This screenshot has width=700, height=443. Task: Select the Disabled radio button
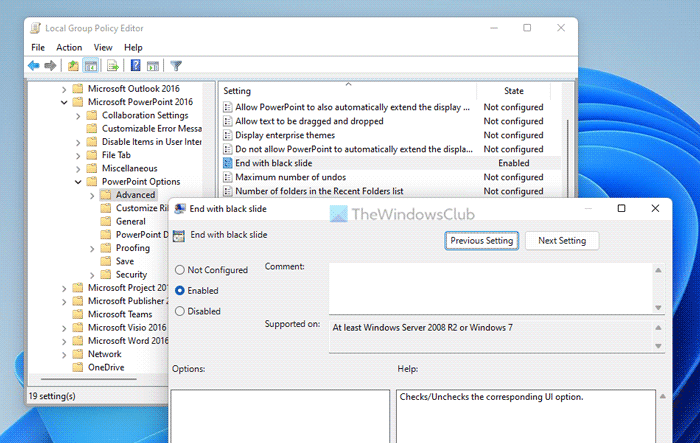click(179, 311)
